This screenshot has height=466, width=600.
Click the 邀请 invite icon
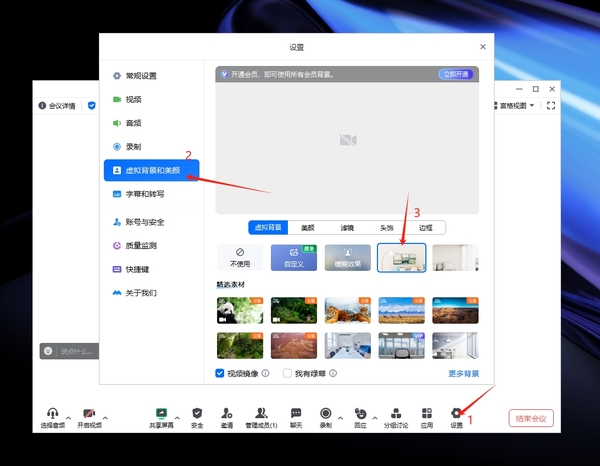point(227,414)
